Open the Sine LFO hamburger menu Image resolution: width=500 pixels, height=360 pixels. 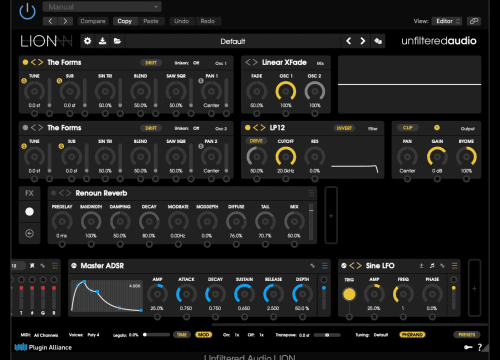point(454,266)
